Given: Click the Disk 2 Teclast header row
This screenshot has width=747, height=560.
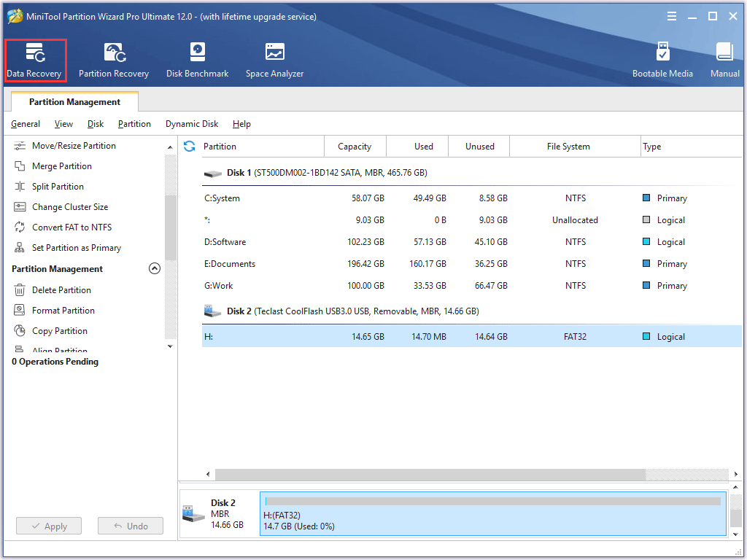Looking at the screenshot, I should tap(472, 311).
